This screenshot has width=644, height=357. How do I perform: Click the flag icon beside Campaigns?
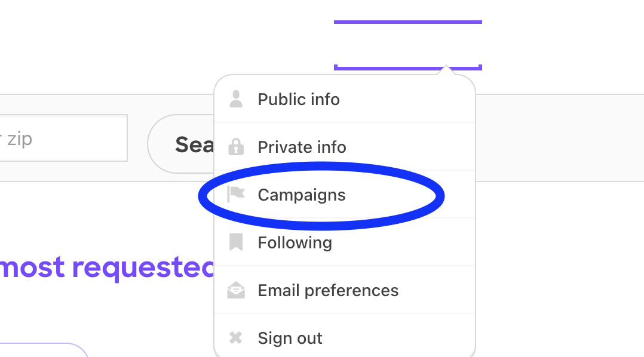tap(237, 195)
